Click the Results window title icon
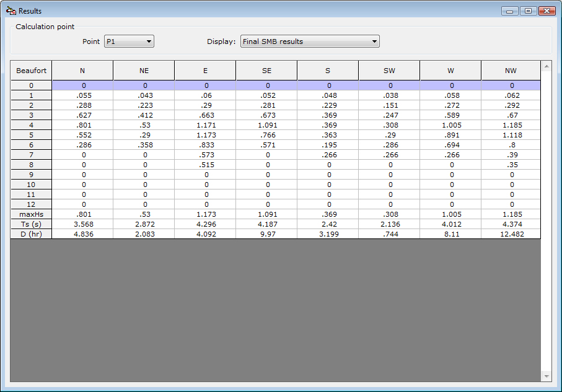The width and height of the screenshot is (562, 392). [11, 11]
